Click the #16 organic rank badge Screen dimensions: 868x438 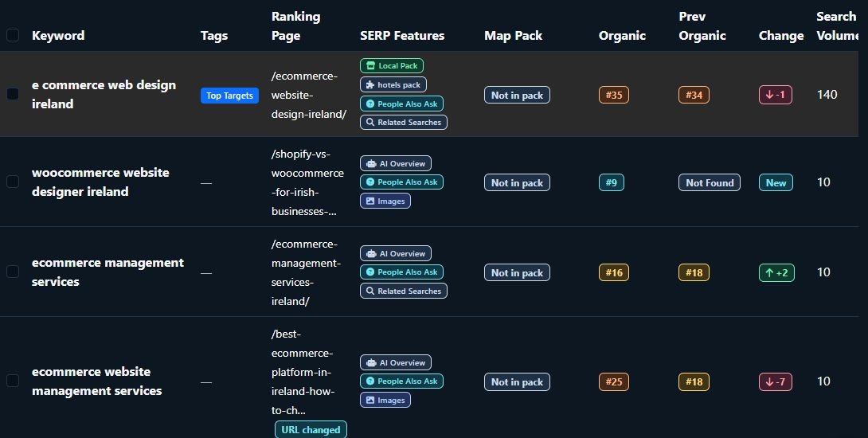tap(613, 272)
